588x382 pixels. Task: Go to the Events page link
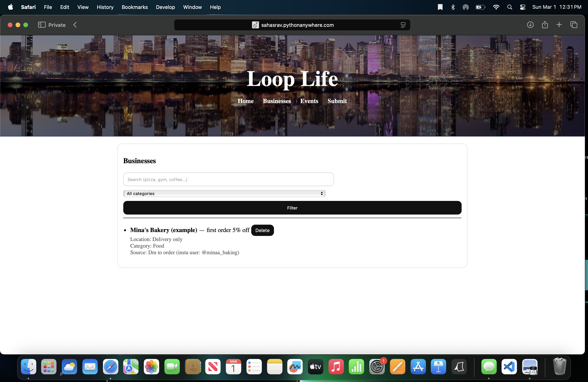pyautogui.click(x=309, y=101)
